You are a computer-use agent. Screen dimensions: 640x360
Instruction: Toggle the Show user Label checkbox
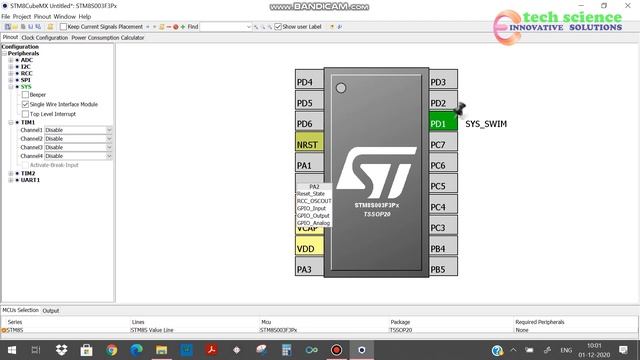pyautogui.click(x=278, y=27)
